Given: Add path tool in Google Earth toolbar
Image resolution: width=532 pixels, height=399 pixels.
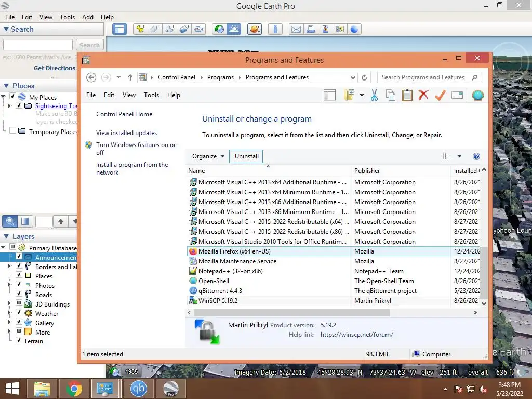Looking at the screenshot, I should tap(170, 29).
